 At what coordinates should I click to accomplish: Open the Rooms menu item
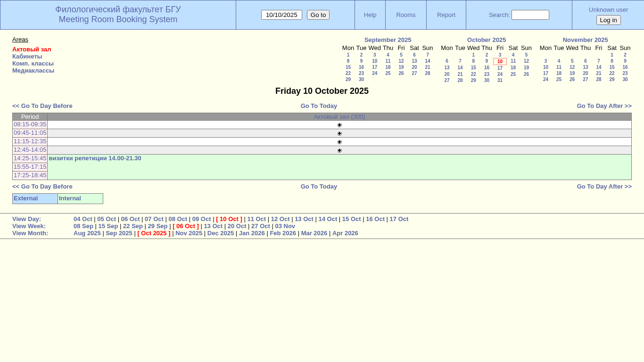click(405, 15)
